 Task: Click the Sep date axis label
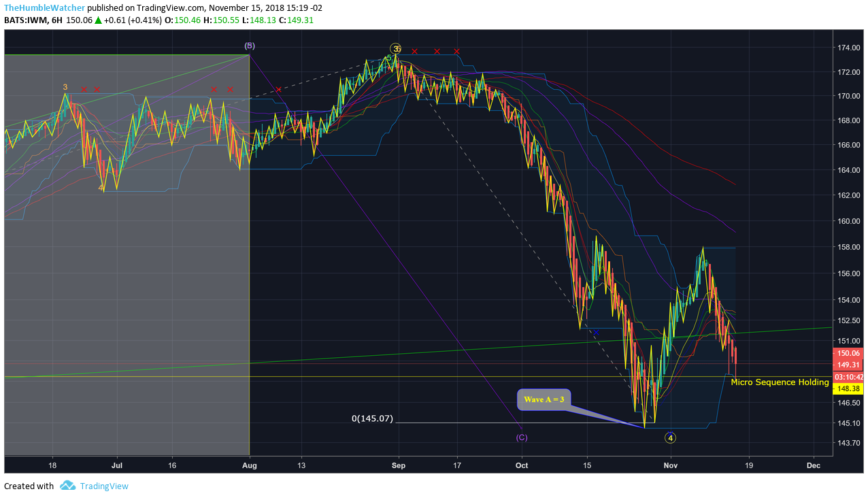(399, 466)
